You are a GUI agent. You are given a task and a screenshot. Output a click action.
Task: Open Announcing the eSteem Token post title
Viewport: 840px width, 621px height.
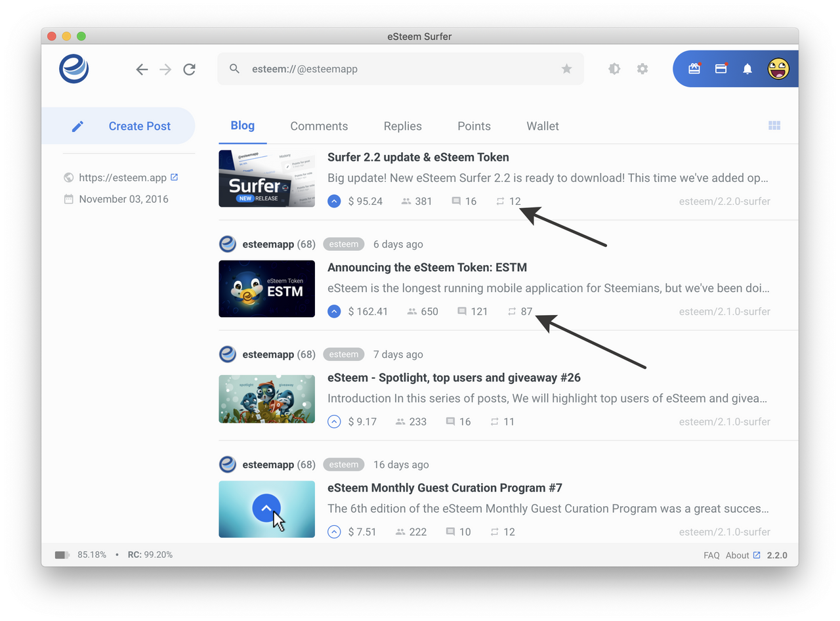(427, 267)
